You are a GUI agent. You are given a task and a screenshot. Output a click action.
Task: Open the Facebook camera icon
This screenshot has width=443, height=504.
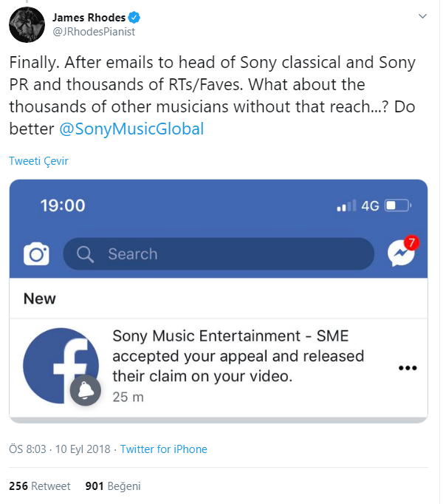pos(36,254)
